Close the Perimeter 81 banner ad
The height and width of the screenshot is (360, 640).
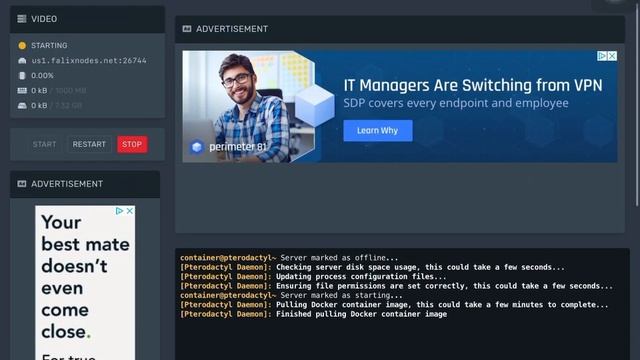[612, 56]
